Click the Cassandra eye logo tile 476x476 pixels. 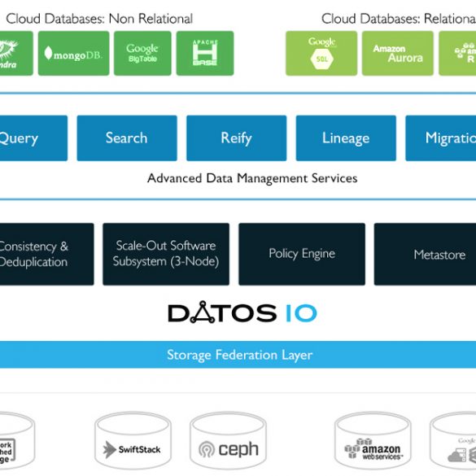coord(16,53)
